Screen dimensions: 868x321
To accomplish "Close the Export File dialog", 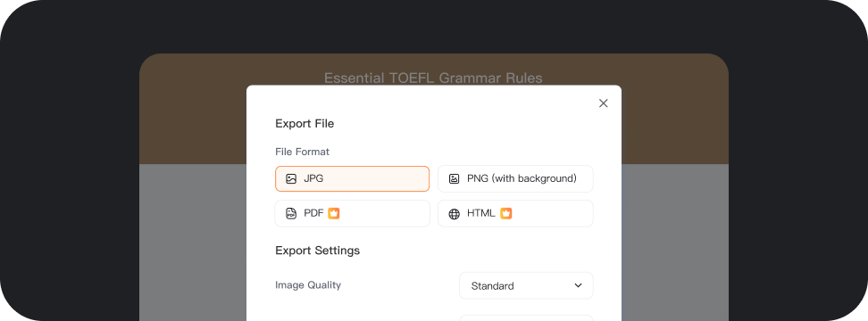I will click(x=604, y=103).
